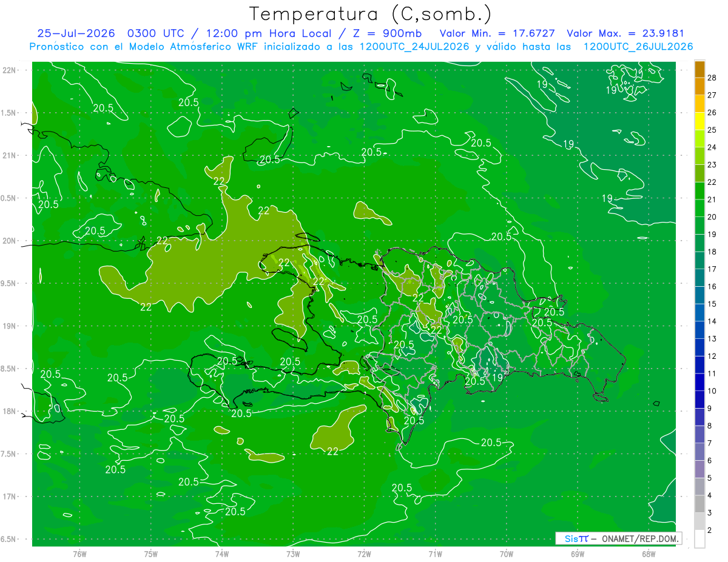
Task: Click the "72W" longitude axis label
Action: coord(364,554)
